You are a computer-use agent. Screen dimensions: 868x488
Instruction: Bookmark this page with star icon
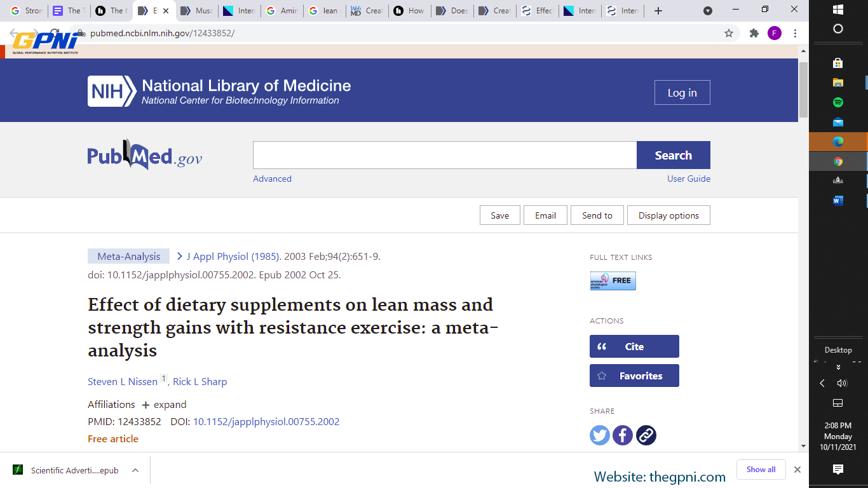pos(729,33)
